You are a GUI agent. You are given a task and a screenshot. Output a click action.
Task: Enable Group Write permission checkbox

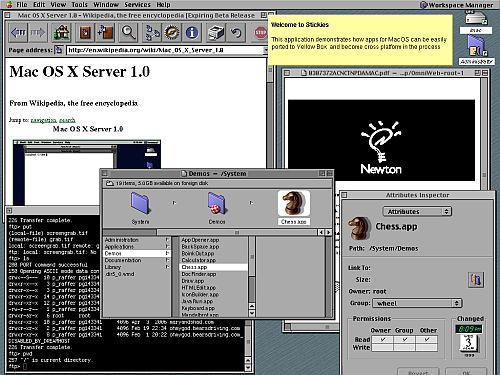404,348
